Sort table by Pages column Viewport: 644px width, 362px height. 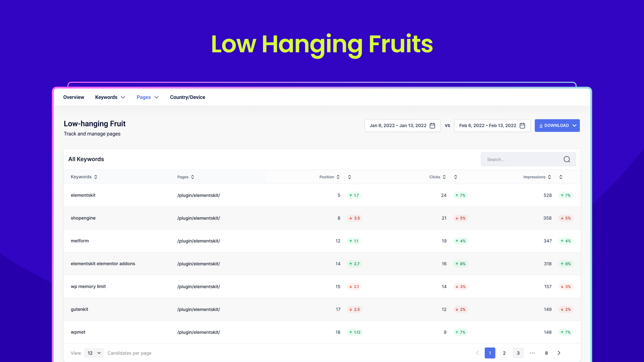pyautogui.click(x=193, y=177)
